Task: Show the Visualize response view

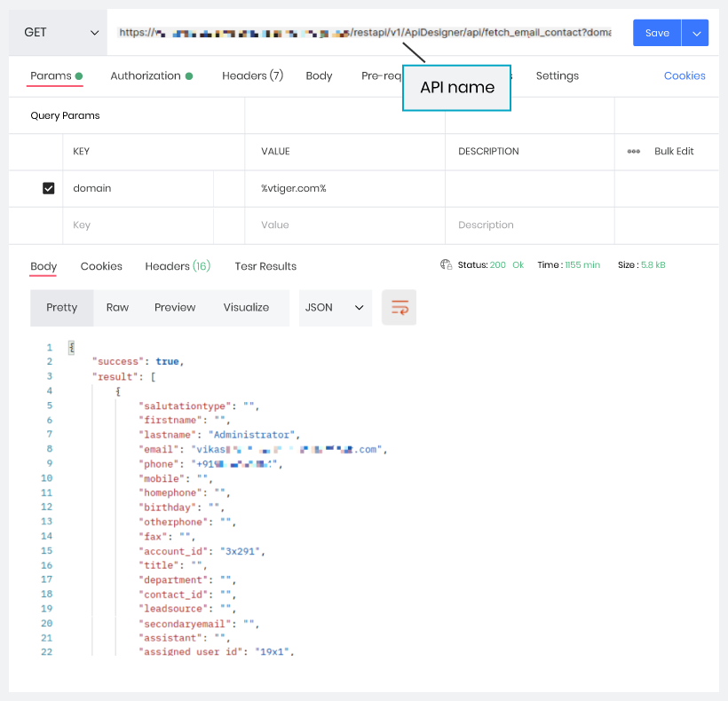Action: (x=246, y=307)
